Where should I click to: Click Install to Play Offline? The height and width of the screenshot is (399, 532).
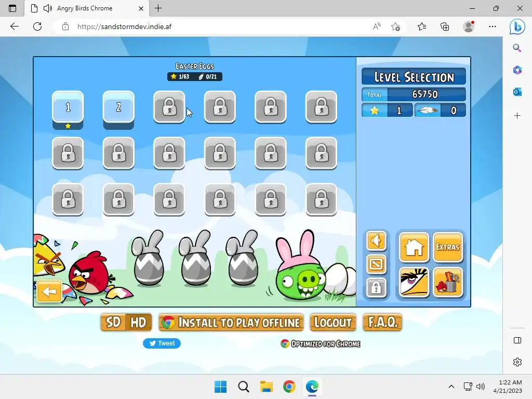pyautogui.click(x=231, y=322)
